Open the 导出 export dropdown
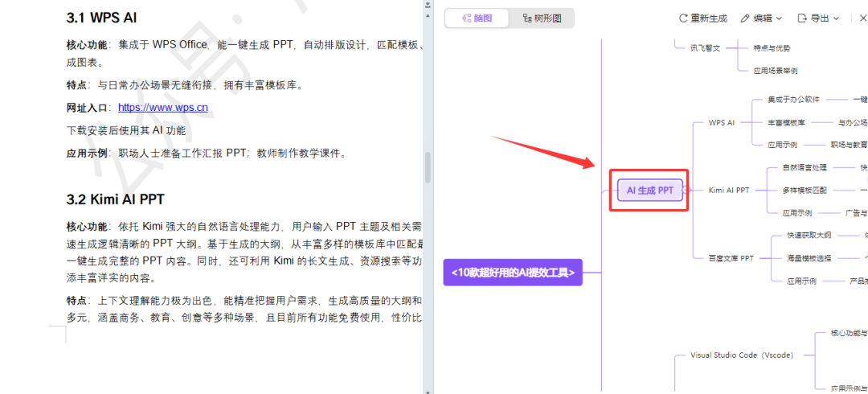Screen dimensions: 868x394 click(x=818, y=18)
